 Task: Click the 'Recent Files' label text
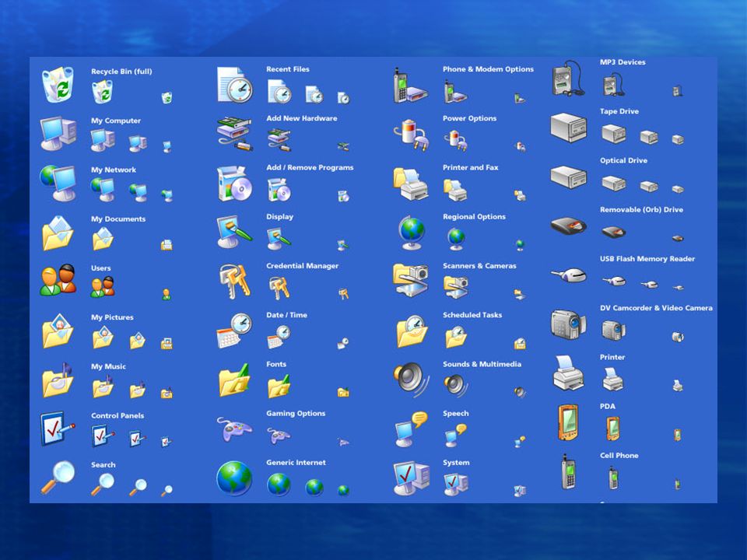coord(288,69)
